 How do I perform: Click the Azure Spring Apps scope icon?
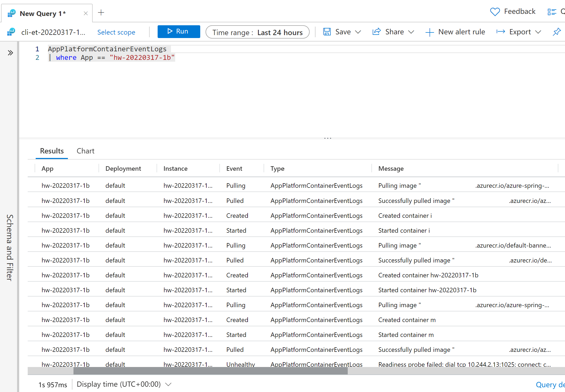[11, 32]
